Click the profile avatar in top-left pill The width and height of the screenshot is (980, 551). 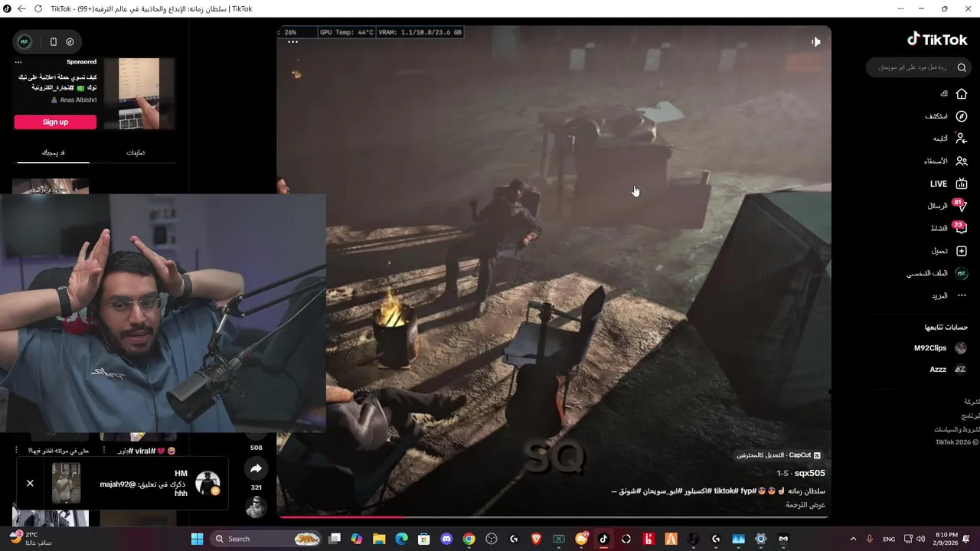(x=24, y=42)
